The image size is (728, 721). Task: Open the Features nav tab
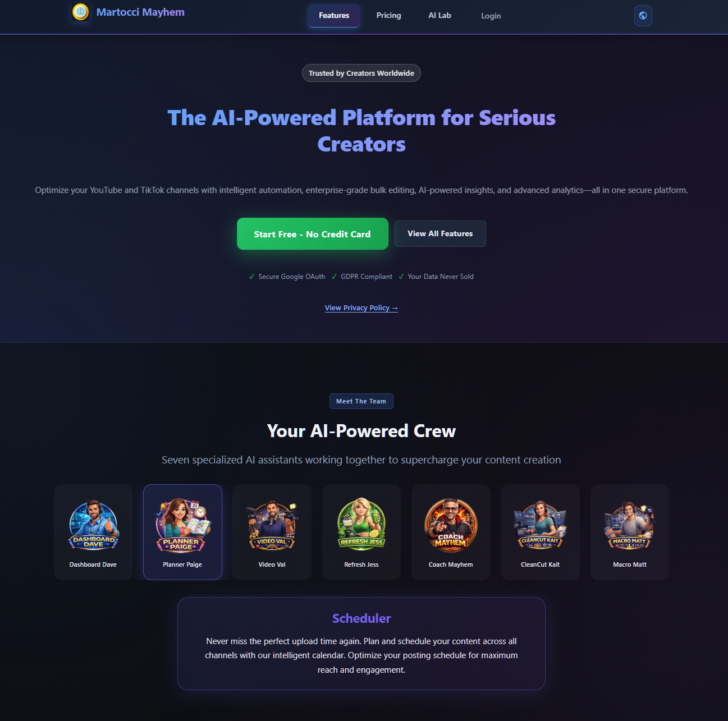[334, 16]
